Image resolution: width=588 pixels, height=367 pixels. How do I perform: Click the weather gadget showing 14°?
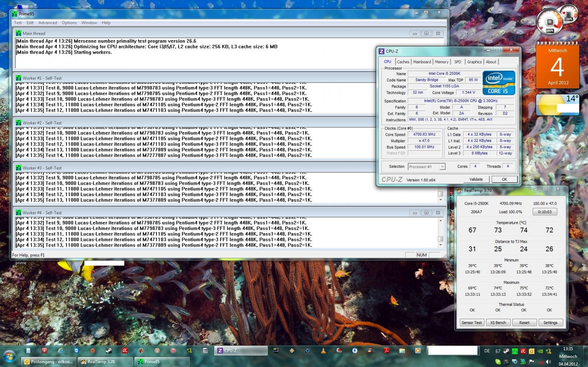[x=557, y=105]
